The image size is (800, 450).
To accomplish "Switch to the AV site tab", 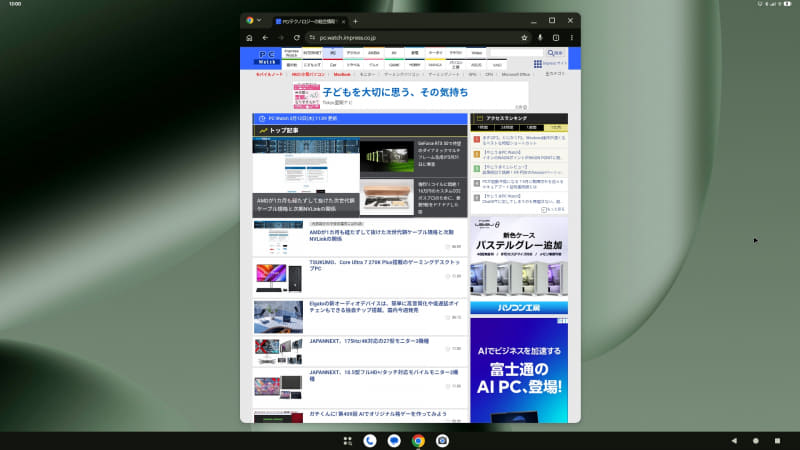I will [x=394, y=53].
